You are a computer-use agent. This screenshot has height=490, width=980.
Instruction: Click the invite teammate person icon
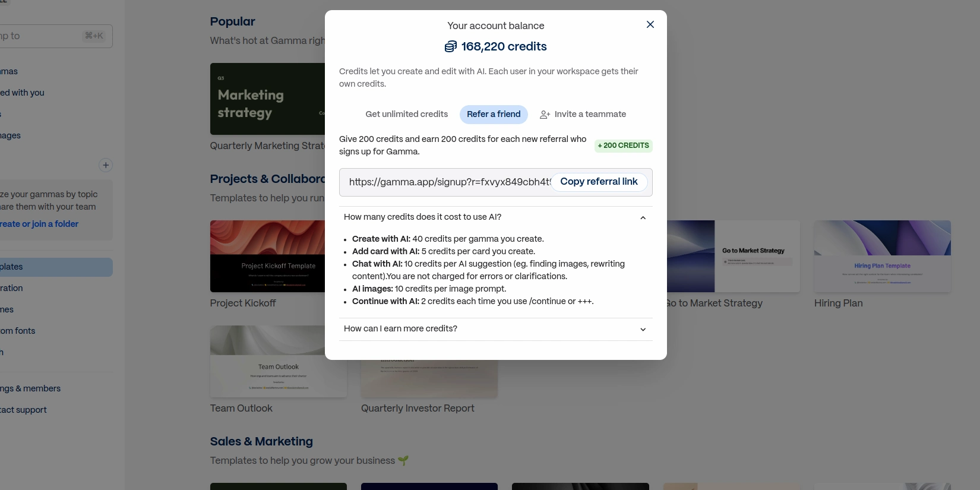tap(545, 115)
